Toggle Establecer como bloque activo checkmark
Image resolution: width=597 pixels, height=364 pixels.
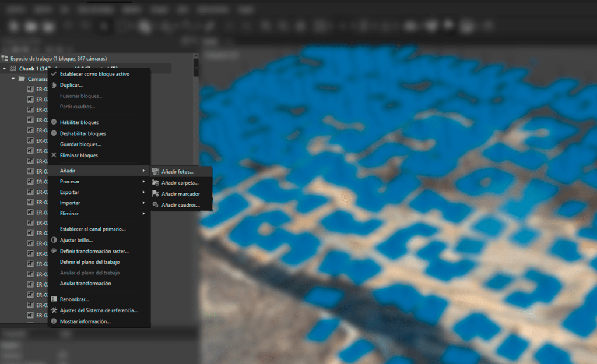click(x=54, y=74)
